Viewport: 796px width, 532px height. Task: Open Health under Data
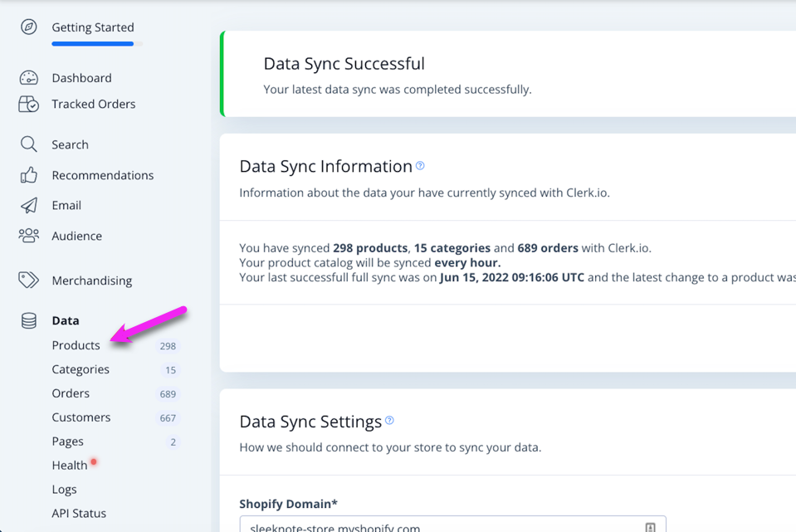point(70,466)
